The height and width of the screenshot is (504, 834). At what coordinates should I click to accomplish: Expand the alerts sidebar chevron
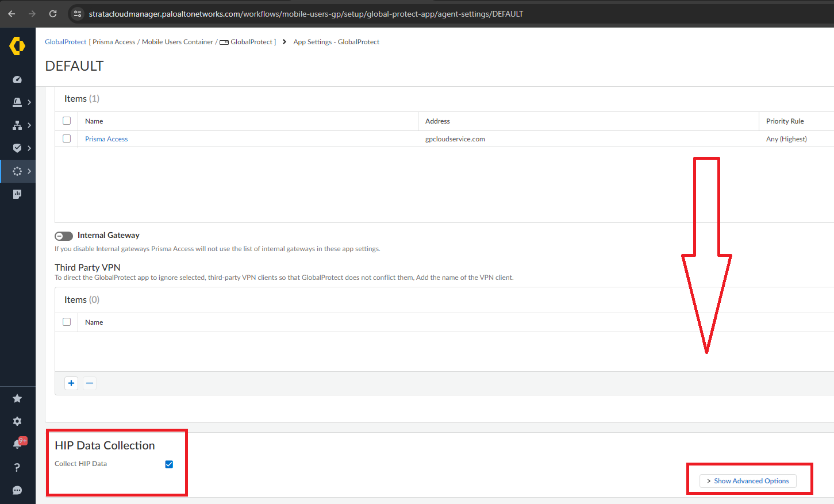tap(29, 102)
